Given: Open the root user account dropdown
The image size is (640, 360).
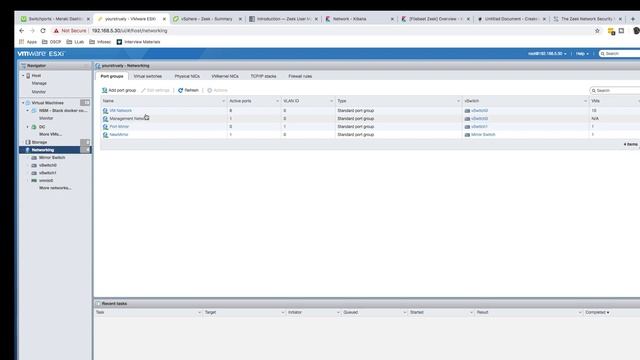Looking at the screenshot, I should click(547, 53).
